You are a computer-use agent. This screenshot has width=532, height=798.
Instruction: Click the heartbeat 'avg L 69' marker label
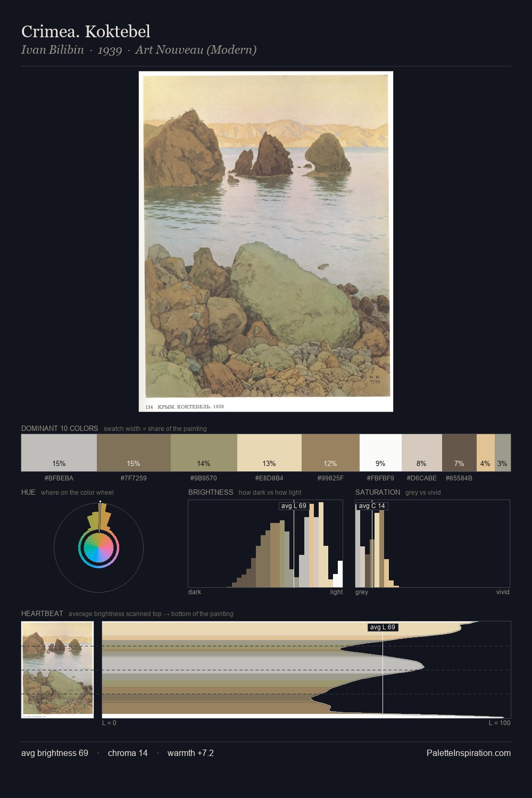[x=383, y=627]
